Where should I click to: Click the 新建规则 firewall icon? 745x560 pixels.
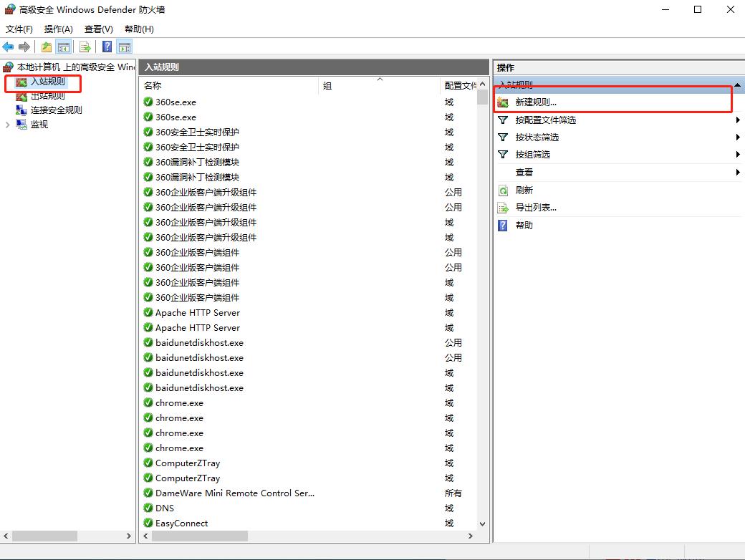click(503, 102)
